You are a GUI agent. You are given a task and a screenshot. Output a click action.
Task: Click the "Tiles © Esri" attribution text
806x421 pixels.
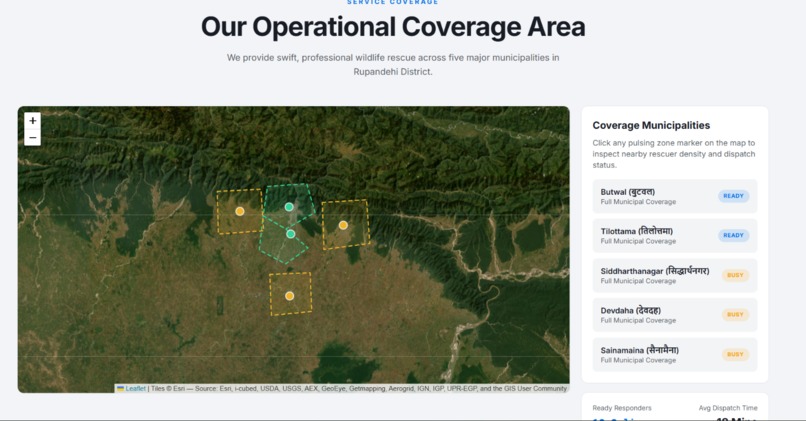click(x=168, y=389)
